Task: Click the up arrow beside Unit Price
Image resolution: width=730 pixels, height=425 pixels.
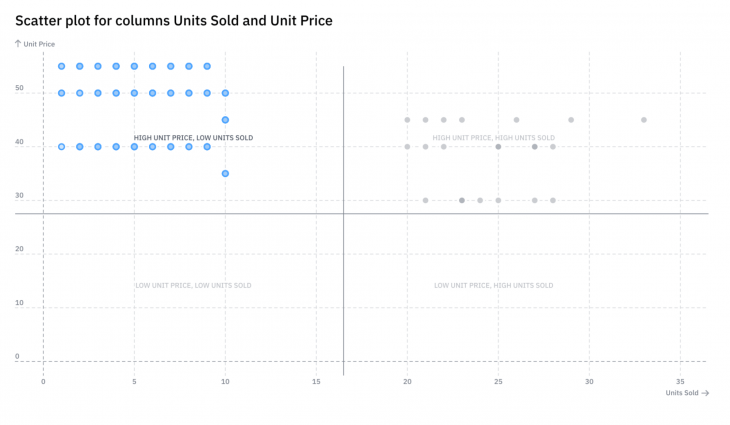Action: point(18,44)
